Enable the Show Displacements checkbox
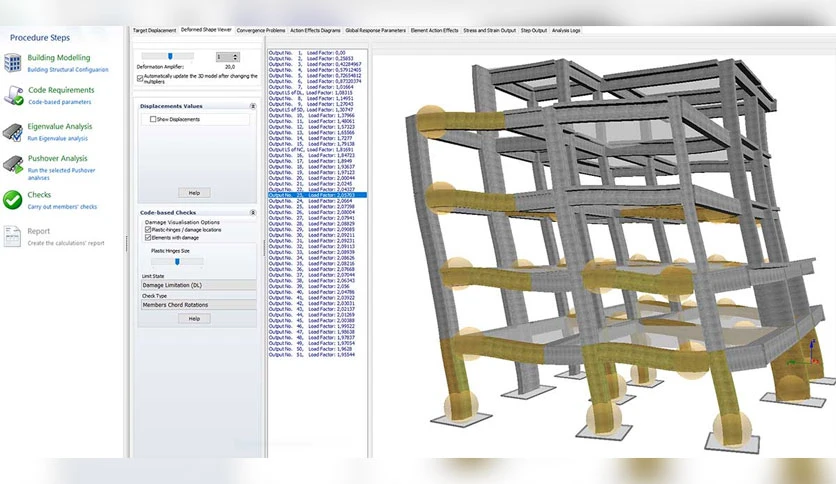 pos(153,119)
